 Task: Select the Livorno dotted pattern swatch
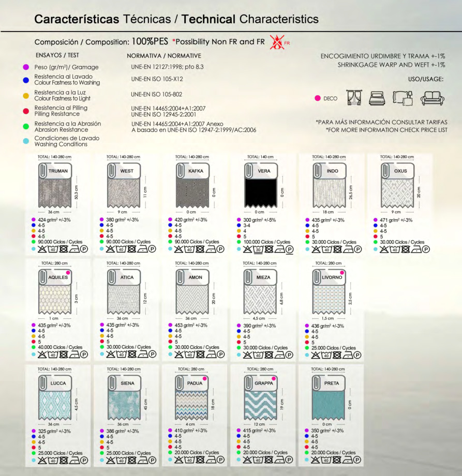point(329,299)
